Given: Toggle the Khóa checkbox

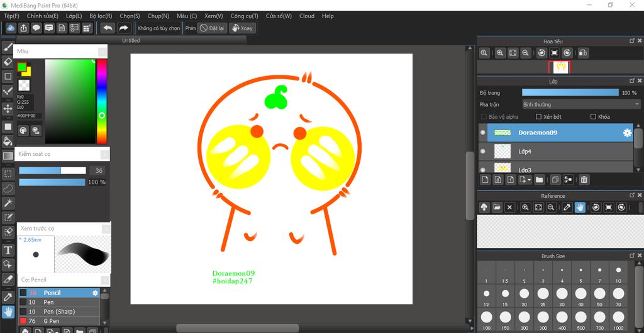Looking at the screenshot, I should tap(593, 117).
